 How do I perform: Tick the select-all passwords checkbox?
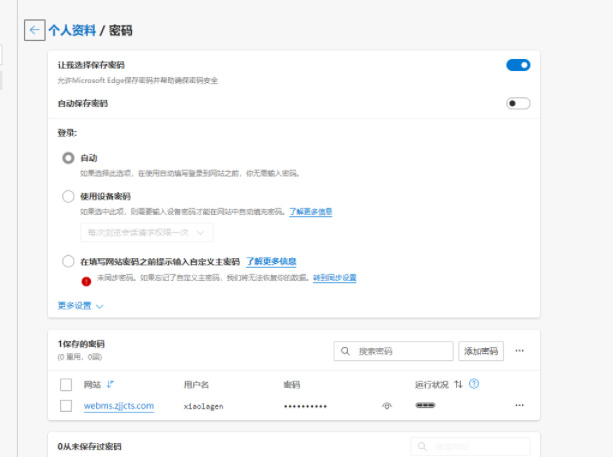coord(66,385)
